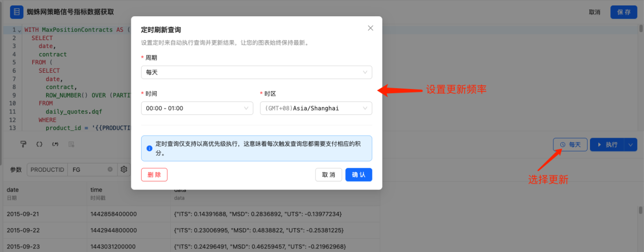Click cell 1443031200000 in time column
644x252 pixels.
pyautogui.click(x=128, y=247)
